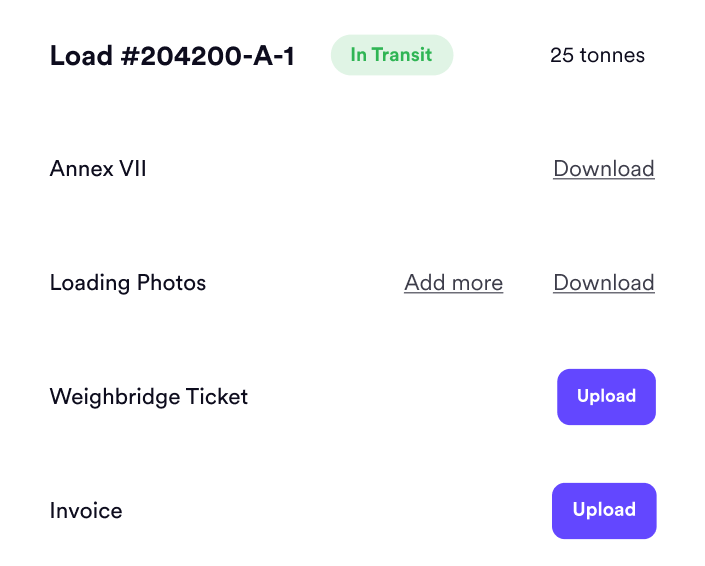
Task: Click the 'tonnes' unit text
Action: coord(611,55)
